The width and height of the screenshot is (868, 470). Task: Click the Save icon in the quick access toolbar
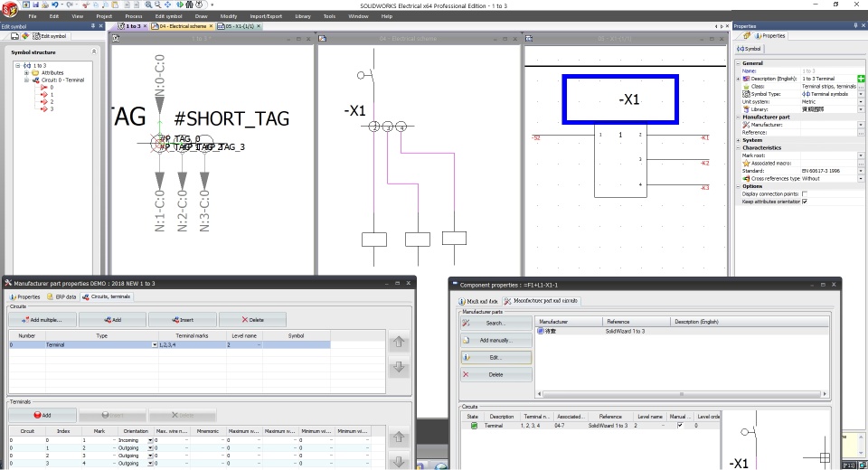point(35,5)
